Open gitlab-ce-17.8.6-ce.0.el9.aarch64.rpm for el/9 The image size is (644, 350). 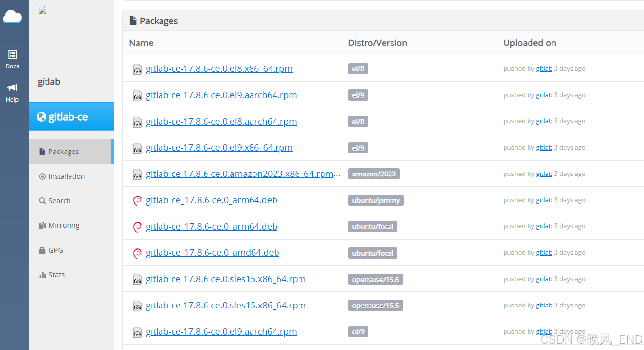[x=221, y=95]
